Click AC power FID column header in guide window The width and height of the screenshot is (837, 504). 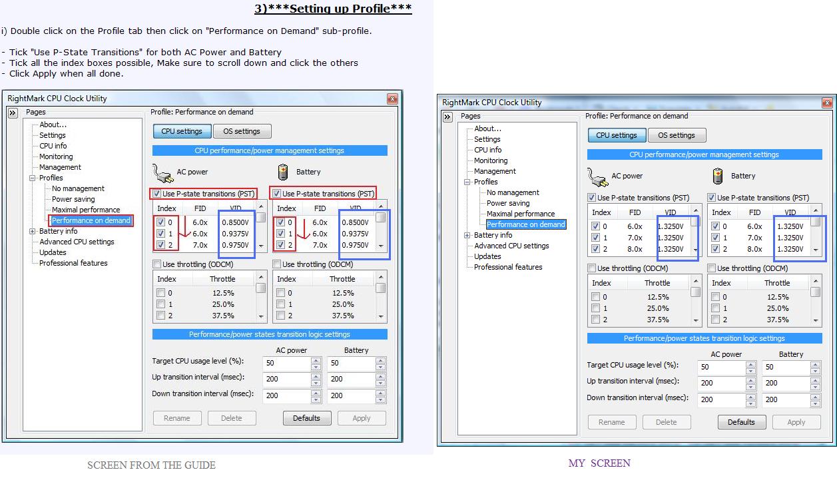(200, 208)
